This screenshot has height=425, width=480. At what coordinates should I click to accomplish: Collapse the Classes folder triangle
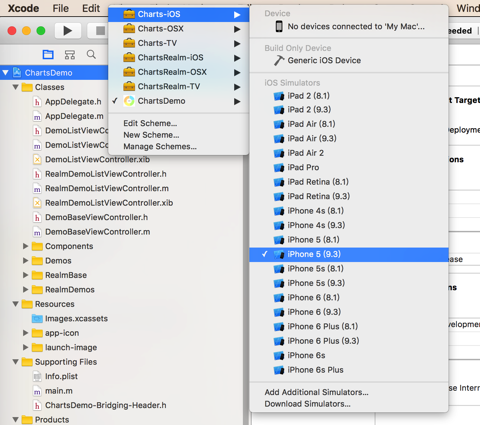(15, 87)
